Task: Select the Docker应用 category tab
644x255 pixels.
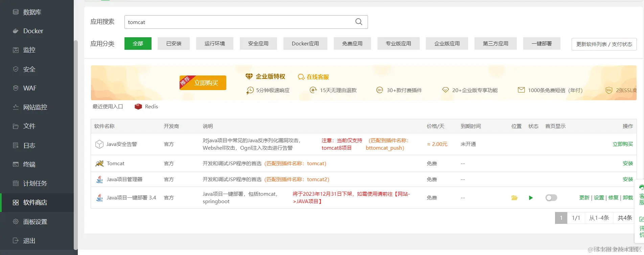Action: pos(305,43)
